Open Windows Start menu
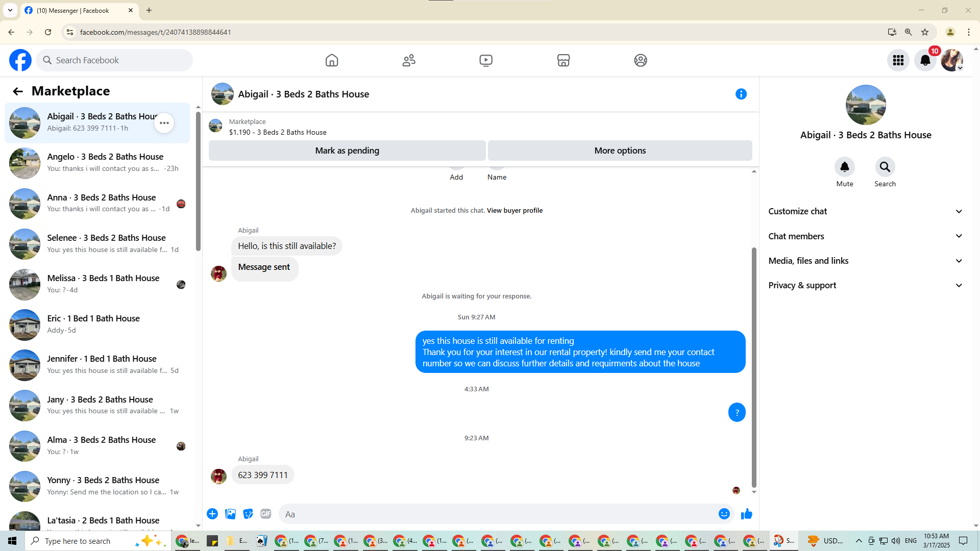Image resolution: width=980 pixels, height=551 pixels. pos(12,541)
